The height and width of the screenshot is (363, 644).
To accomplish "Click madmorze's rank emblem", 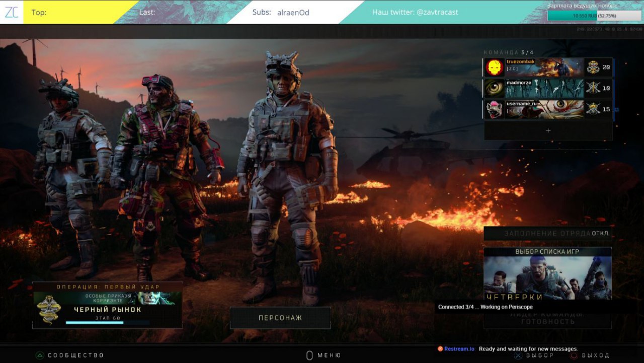I will click(x=593, y=88).
